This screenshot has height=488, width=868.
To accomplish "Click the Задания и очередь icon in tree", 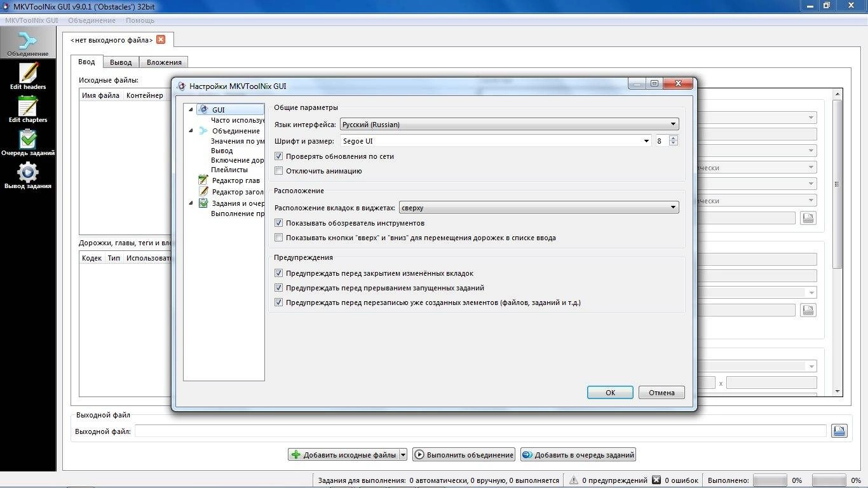I will [203, 203].
